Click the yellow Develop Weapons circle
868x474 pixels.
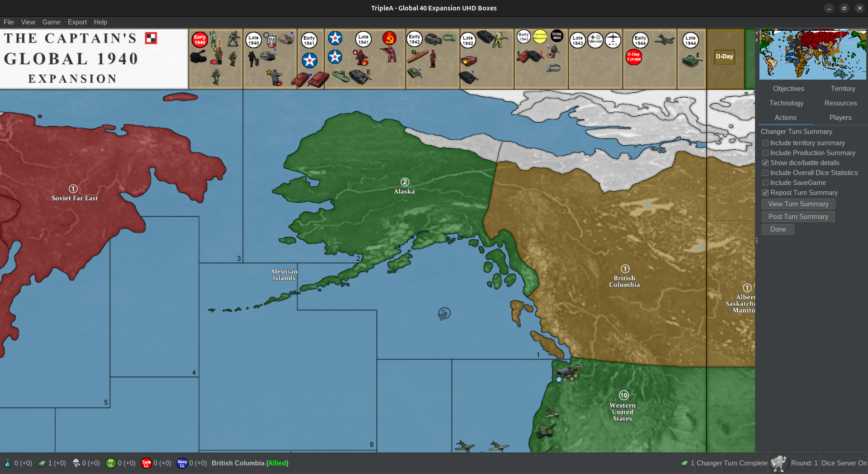(540, 37)
